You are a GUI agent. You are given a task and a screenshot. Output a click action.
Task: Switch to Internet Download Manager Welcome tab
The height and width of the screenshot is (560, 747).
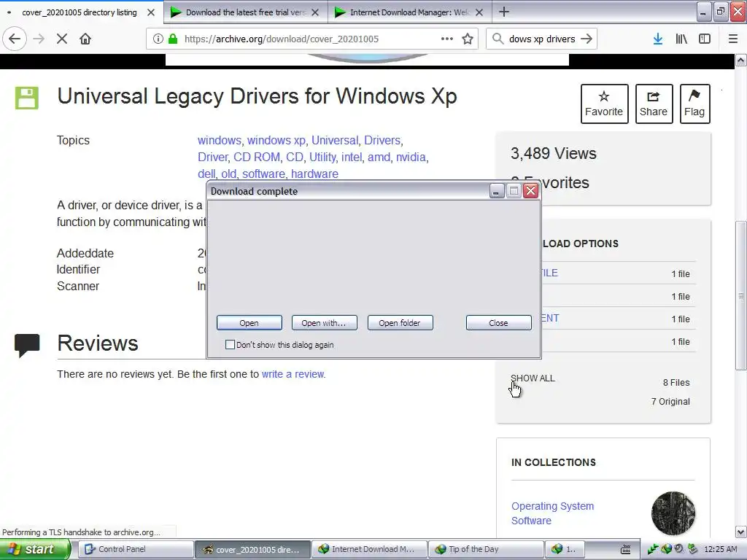click(410, 12)
